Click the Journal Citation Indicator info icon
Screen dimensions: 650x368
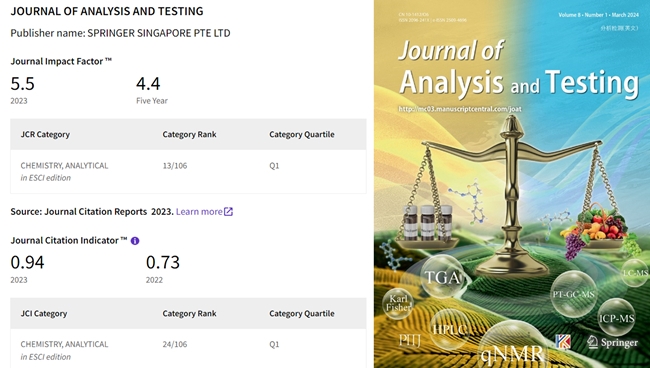tap(135, 241)
